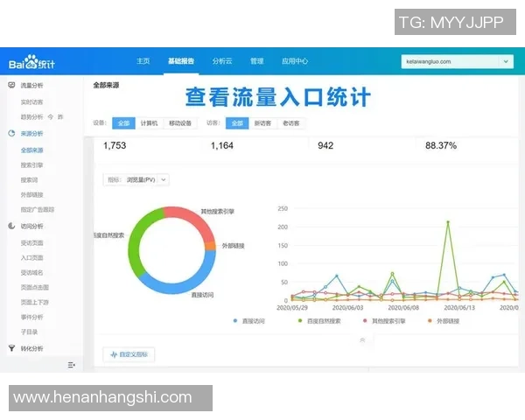
Task: Select 老访客 visitor filter
Action: click(x=291, y=123)
